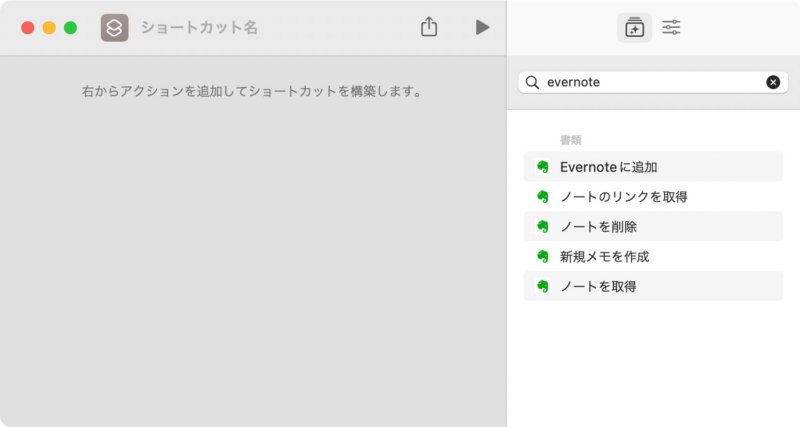Viewport: 800px width, 427px height.
Task: Click the 書類 category header
Action: click(570, 140)
